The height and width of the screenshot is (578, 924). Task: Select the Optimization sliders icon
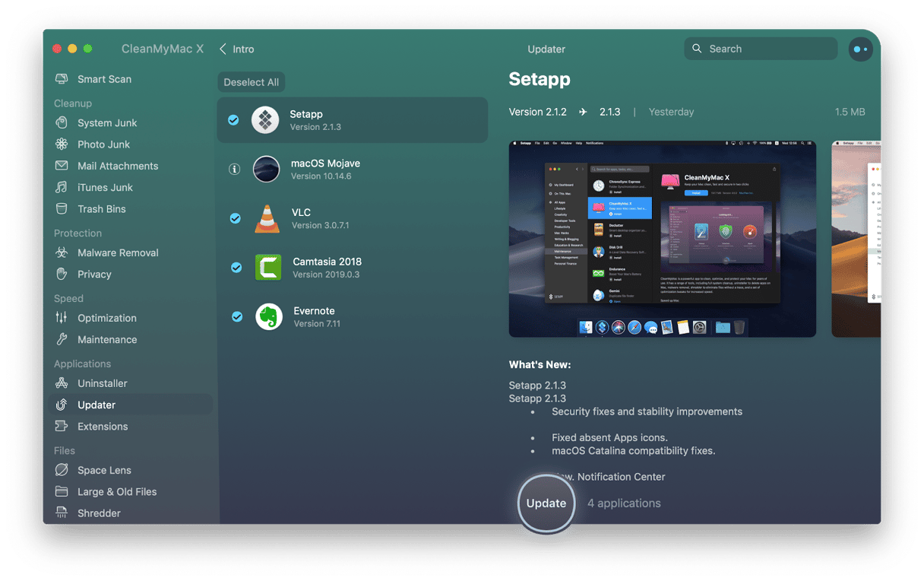(x=62, y=318)
